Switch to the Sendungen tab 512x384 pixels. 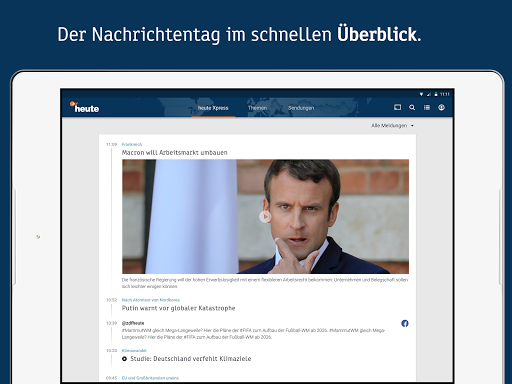click(x=301, y=108)
